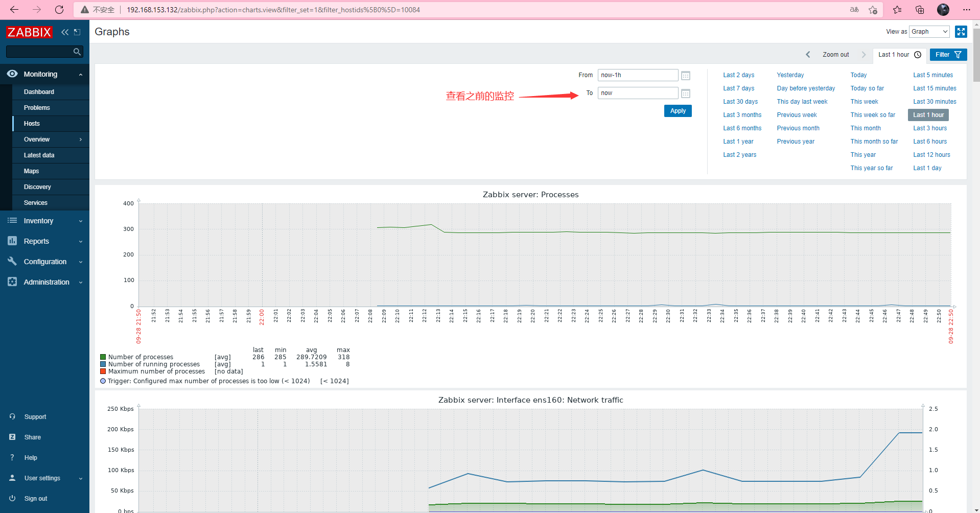The image size is (980, 513).
Task: Click the sidebar search magnifier icon
Action: (x=77, y=52)
